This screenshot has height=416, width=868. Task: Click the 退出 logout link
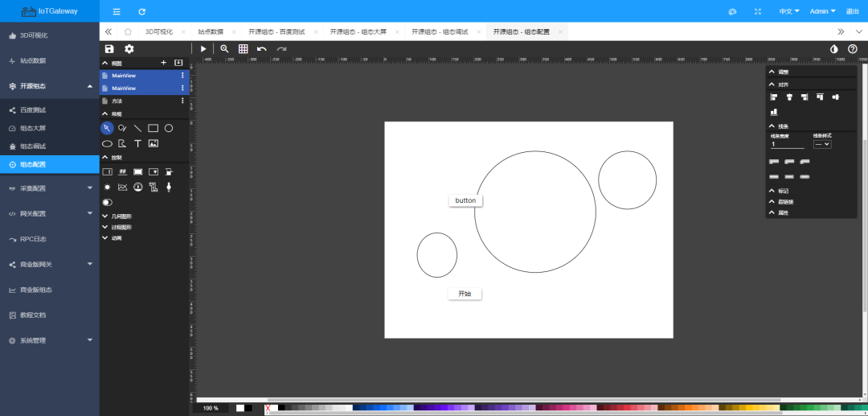(852, 11)
